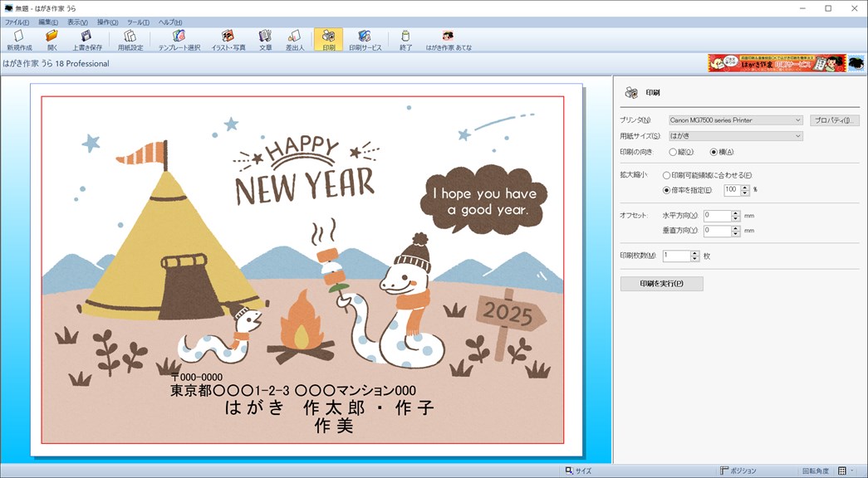868x478 pixels.
Task: Select the はがき 作太郎・作子 name line
Action: tap(329, 408)
